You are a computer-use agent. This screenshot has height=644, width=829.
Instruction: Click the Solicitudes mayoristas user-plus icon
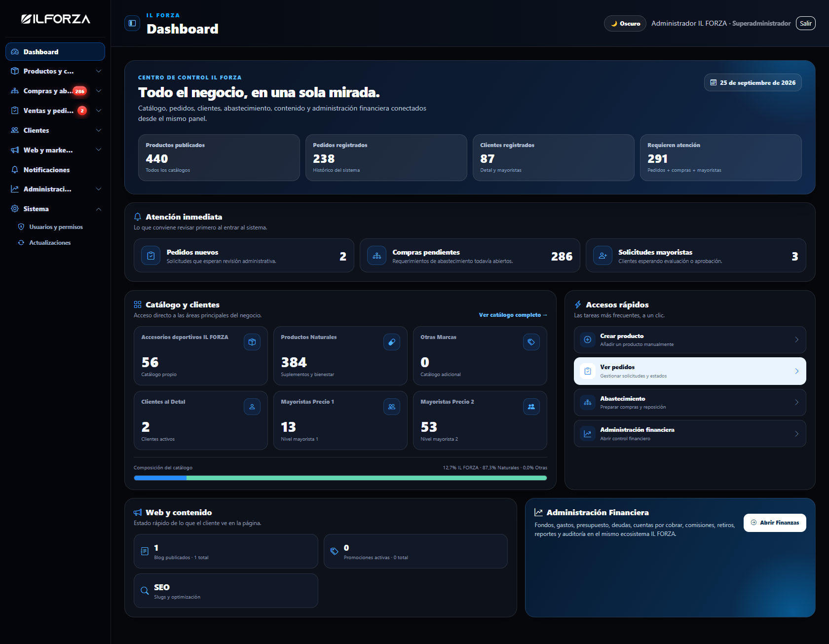click(603, 256)
